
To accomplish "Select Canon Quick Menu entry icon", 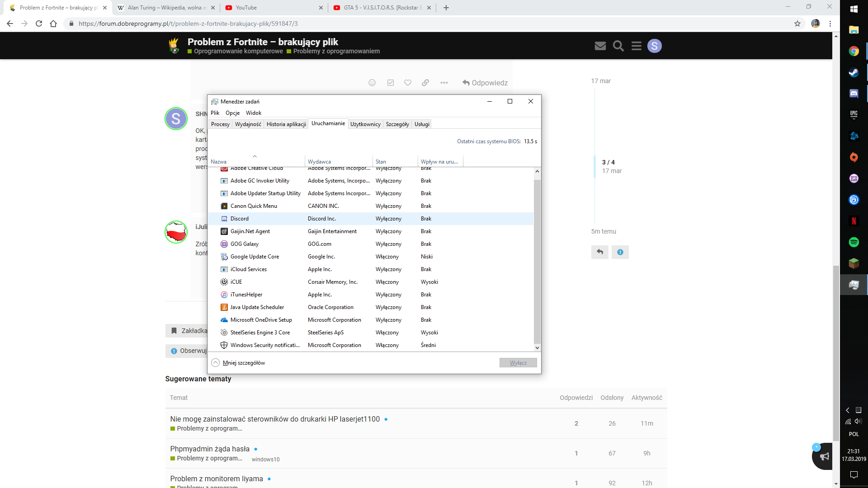I will (x=224, y=206).
